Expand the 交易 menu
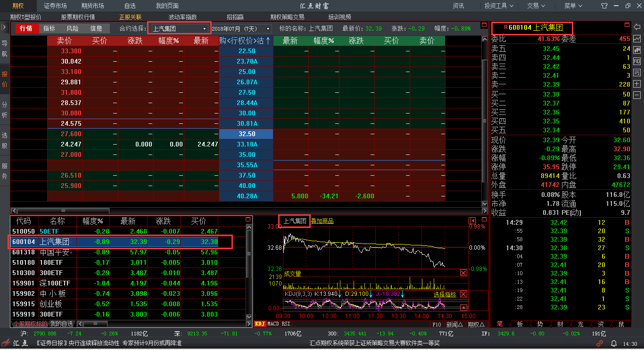This screenshot has width=644, height=350. coord(536,6)
